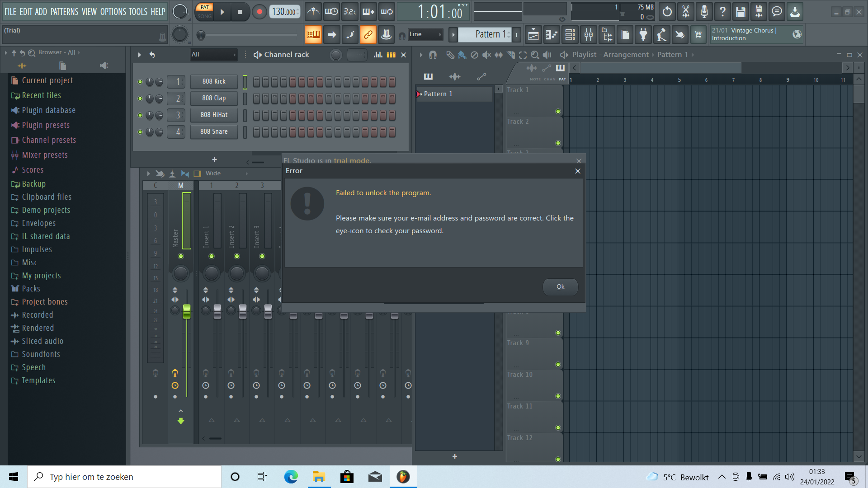Select the Playlist paint brush tool

tap(462, 55)
